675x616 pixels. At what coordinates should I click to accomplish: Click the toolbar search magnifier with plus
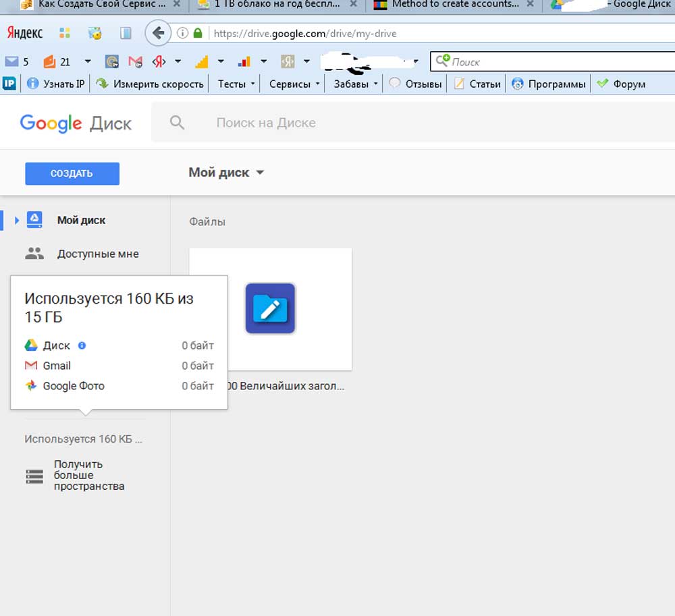[x=443, y=60]
